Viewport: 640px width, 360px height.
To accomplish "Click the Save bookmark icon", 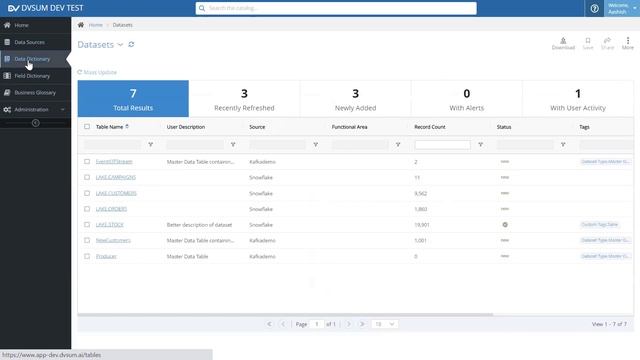I will (588, 43).
